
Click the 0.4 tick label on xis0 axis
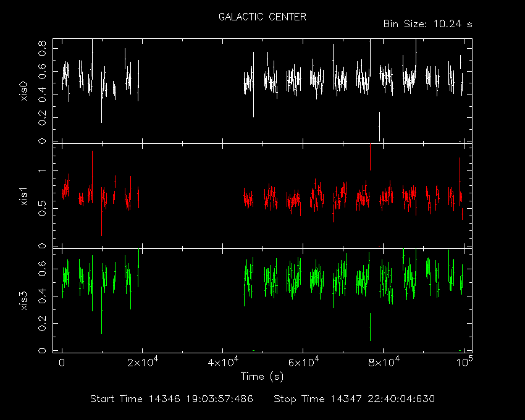[42, 94]
